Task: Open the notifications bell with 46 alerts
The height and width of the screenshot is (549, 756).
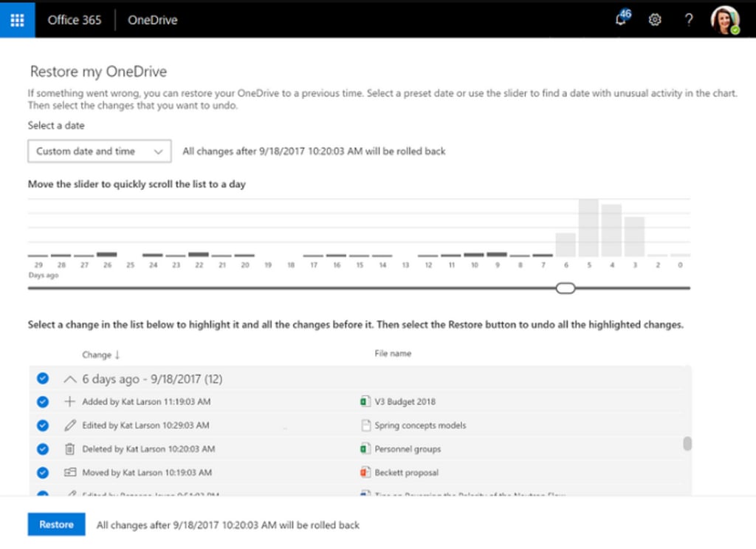Action: (x=620, y=21)
